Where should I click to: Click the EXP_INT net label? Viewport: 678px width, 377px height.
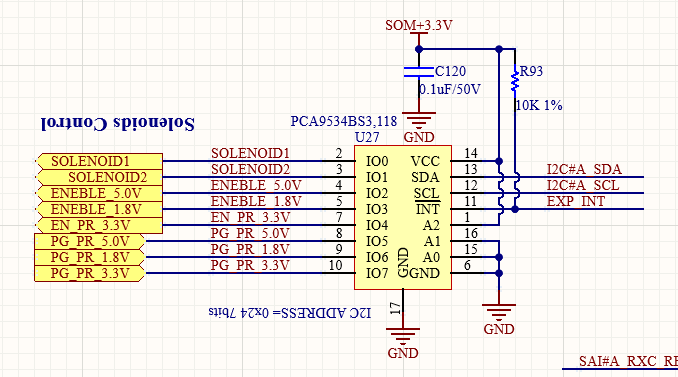pos(576,201)
